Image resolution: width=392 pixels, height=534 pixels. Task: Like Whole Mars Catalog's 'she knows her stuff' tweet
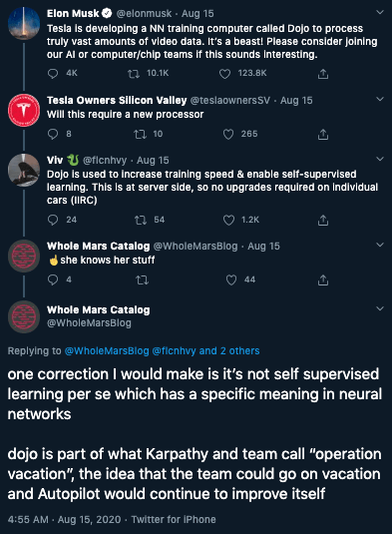(x=231, y=279)
